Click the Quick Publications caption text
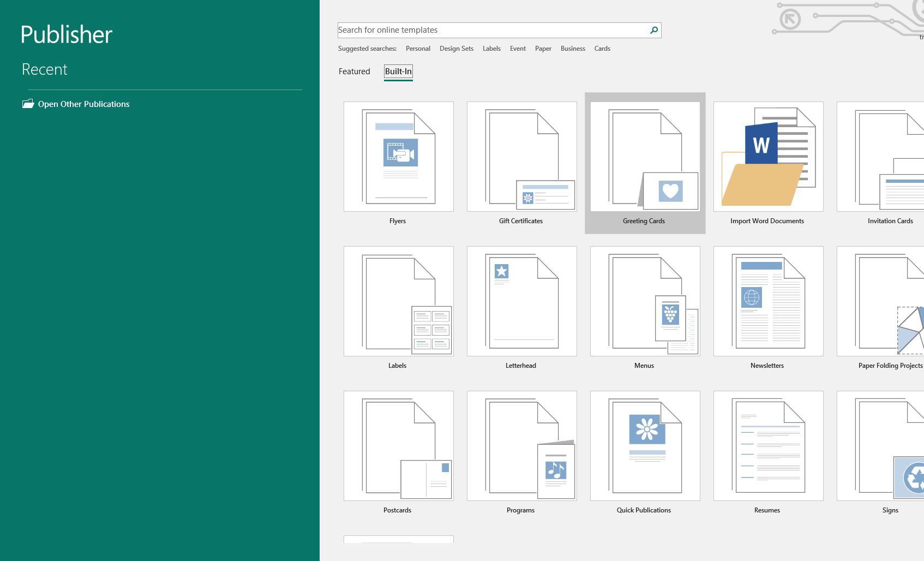924x561 pixels. coord(644,510)
